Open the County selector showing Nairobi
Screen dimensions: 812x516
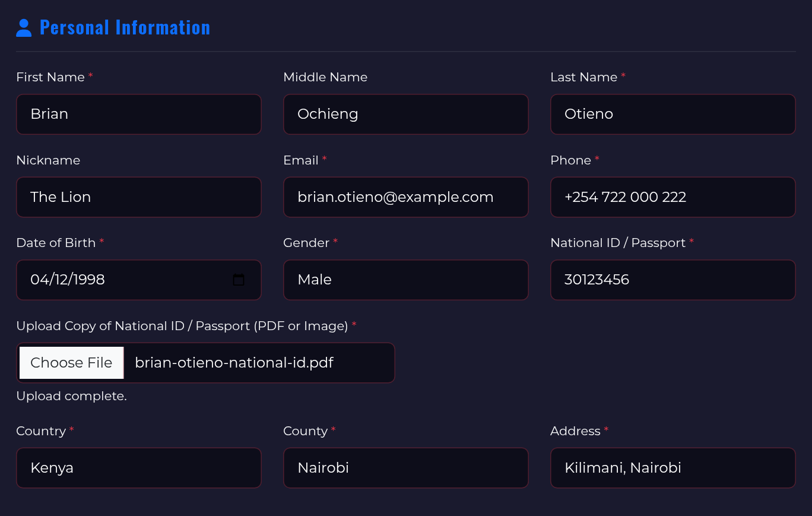[406, 468]
